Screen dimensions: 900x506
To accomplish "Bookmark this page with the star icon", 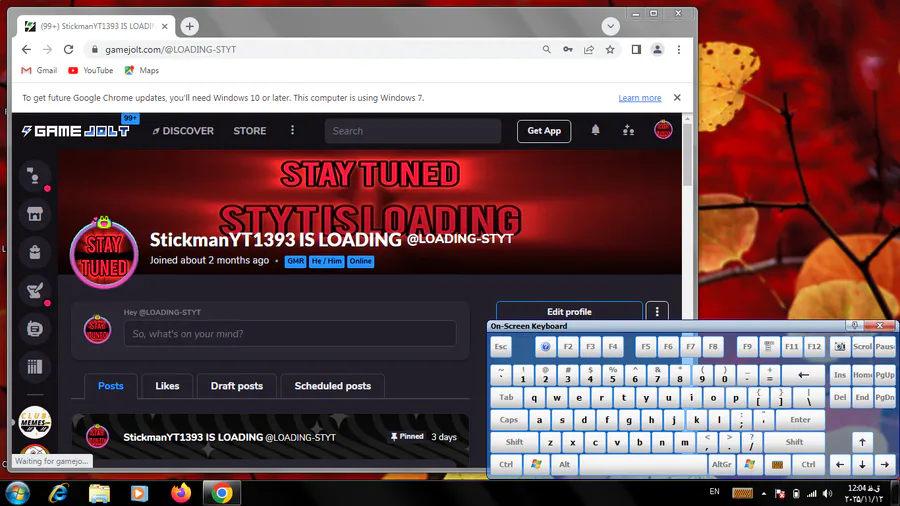I will pyautogui.click(x=610, y=49).
